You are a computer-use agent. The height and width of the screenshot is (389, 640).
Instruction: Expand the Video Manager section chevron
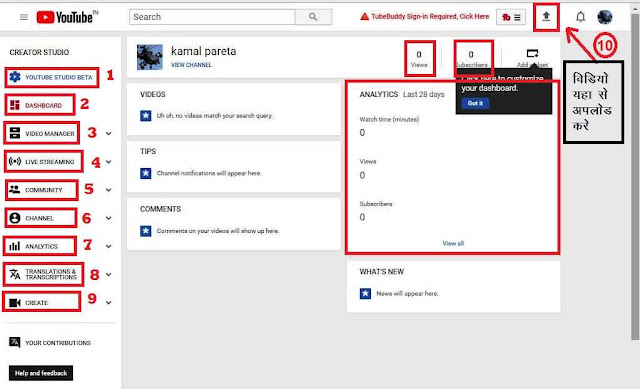pos(109,133)
